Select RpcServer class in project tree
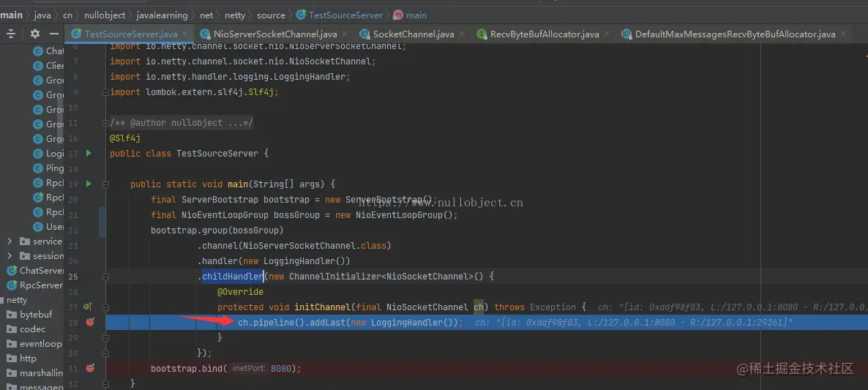The width and height of the screenshot is (868, 390). (x=34, y=285)
